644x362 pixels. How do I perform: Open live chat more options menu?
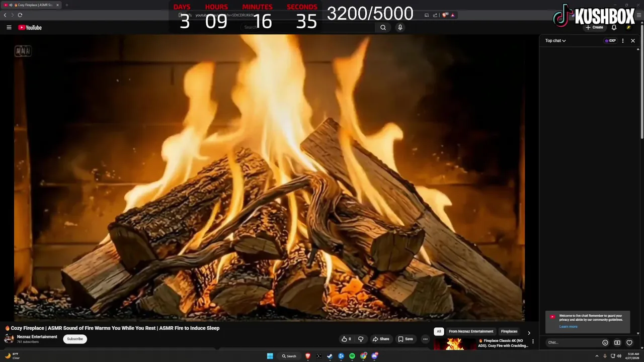pyautogui.click(x=623, y=41)
